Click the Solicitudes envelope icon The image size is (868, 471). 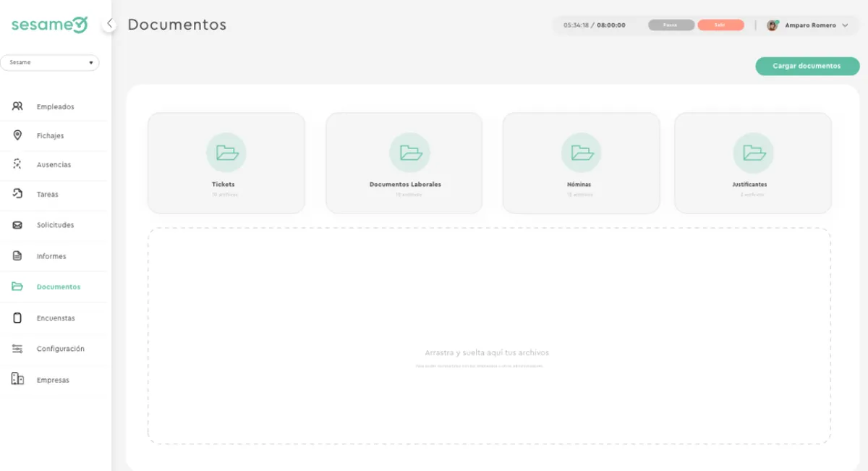[17, 225]
